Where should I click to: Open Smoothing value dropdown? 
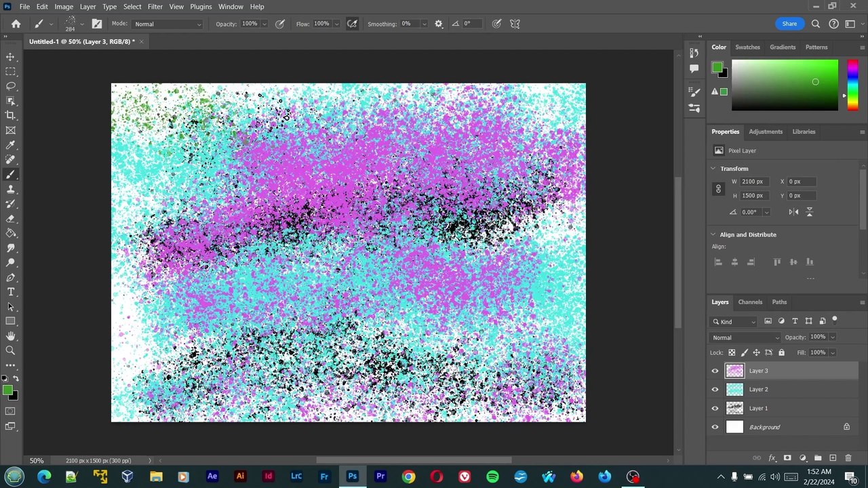(x=425, y=24)
